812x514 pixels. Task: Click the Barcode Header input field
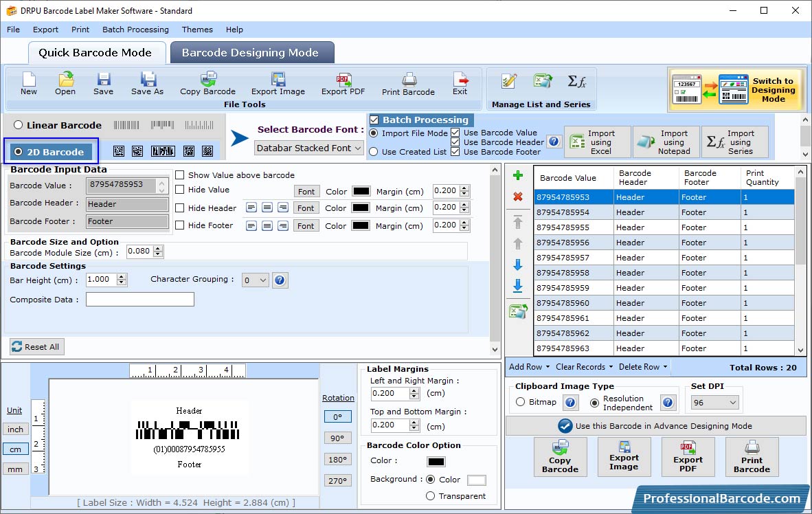point(127,204)
